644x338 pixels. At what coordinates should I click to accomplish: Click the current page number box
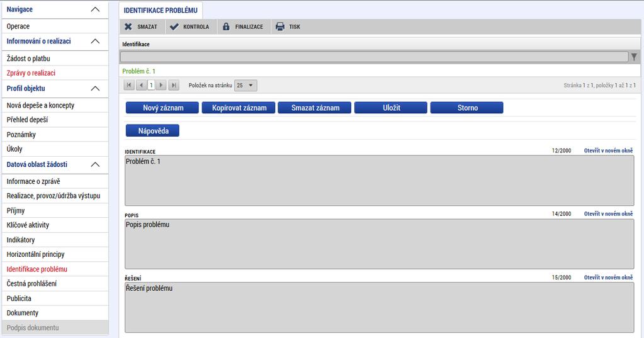click(x=151, y=85)
